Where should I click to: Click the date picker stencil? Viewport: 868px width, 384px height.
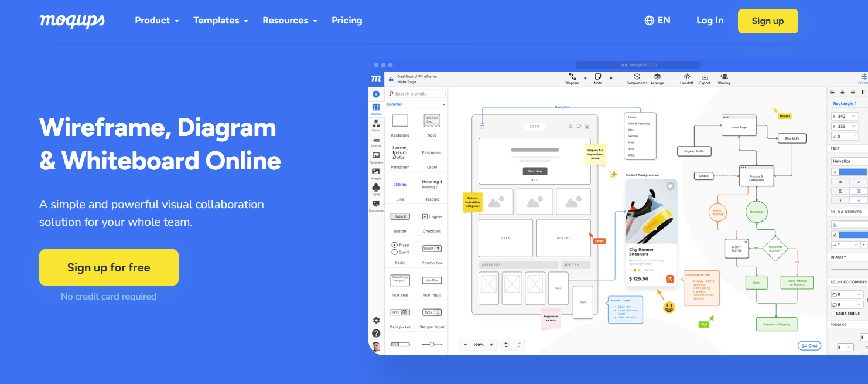400,312
